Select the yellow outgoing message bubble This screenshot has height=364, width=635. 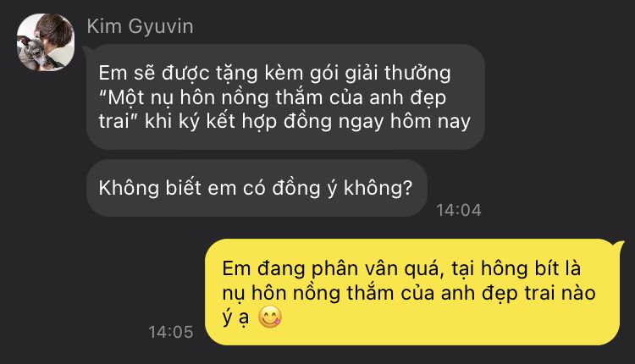coord(413,292)
